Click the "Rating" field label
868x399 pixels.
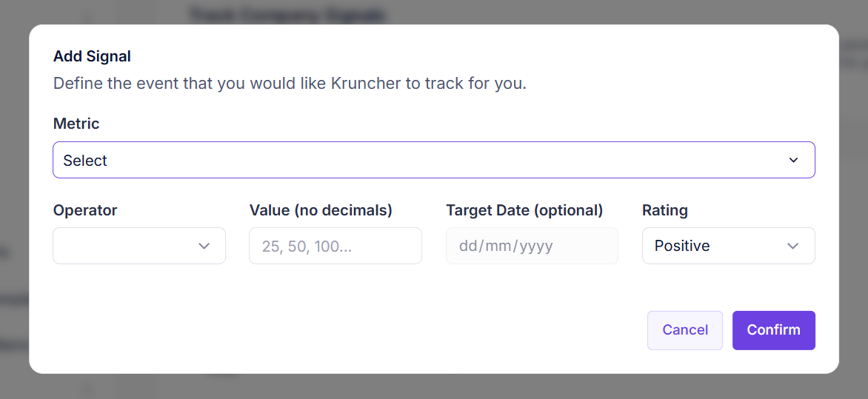tap(664, 210)
